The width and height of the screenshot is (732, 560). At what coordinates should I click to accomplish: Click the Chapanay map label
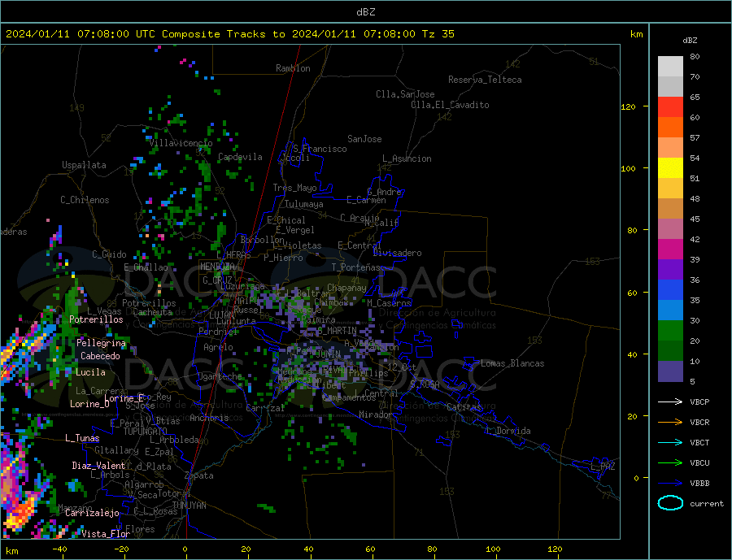[x=346, y=288]
